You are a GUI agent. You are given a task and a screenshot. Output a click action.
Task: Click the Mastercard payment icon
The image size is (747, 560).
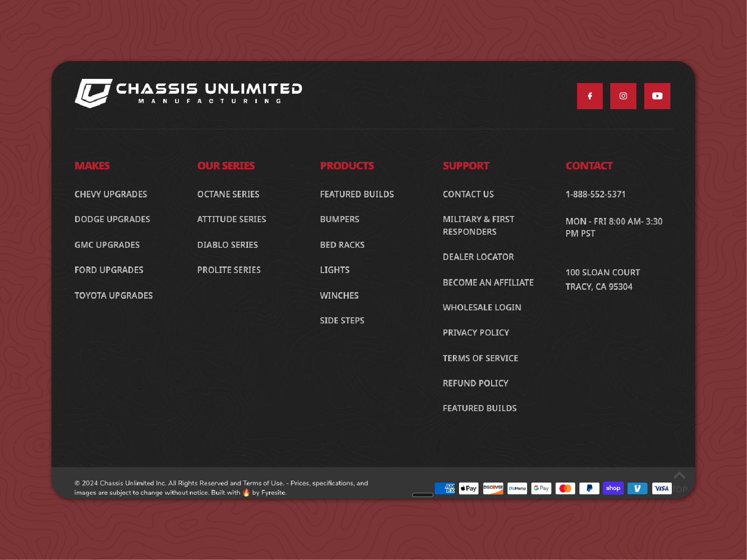tap(565, 488)
